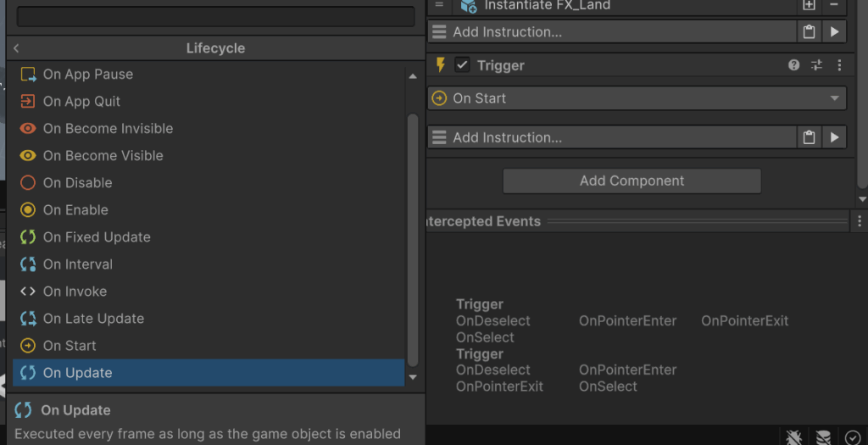Image resolution: width=868 pixels, height=445 pixels.
Task: Click paste icon beside upper Add Instruction
Action: point(810,32)
